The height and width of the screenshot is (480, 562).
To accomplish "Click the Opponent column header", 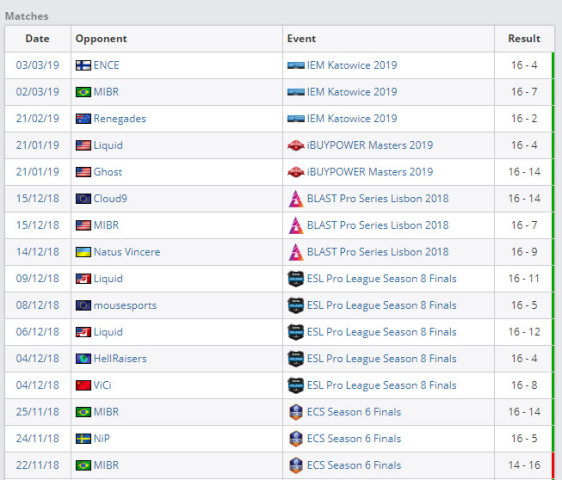I will (101, 39).
